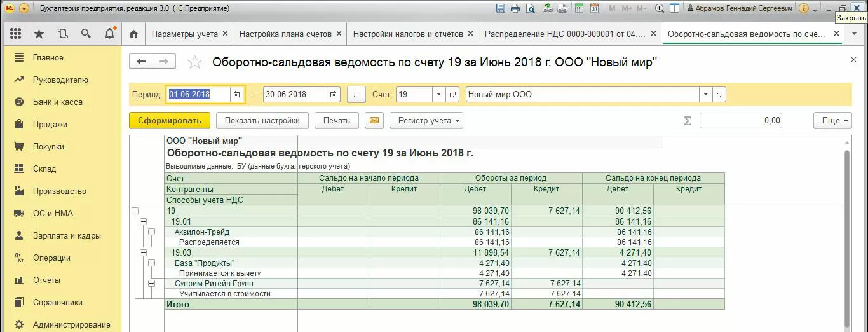Open calendar picker for start date
This screenshot has height=332, width=868.
(237, 95)
